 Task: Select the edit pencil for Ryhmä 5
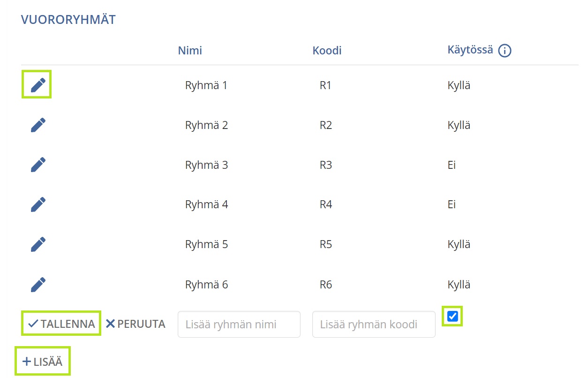tap(37, 244)
